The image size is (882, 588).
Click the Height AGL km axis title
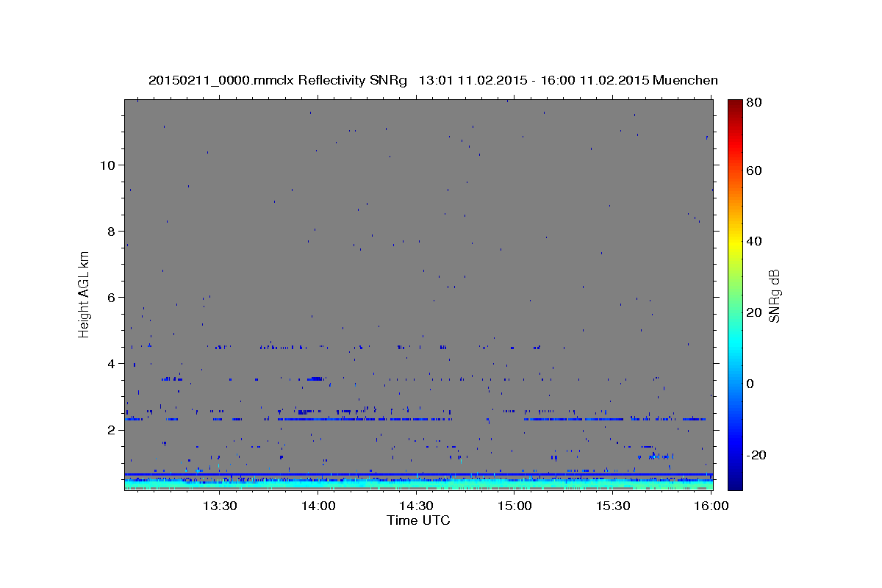coord(85,293)
